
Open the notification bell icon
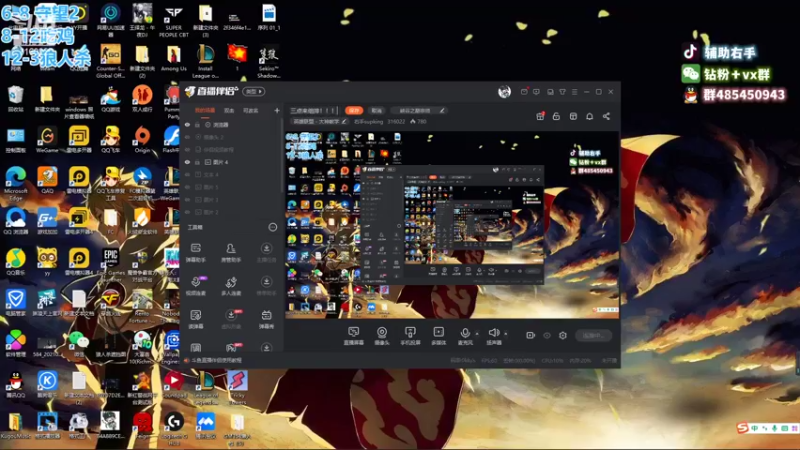click(589, 116)
